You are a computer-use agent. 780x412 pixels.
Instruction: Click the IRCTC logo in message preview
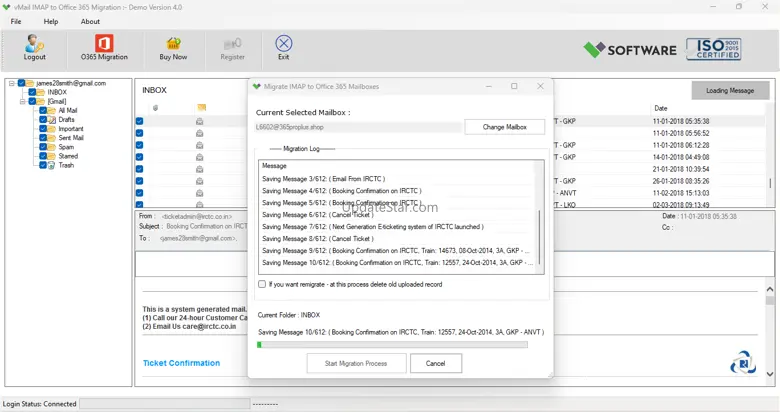(x=743, y=362)
